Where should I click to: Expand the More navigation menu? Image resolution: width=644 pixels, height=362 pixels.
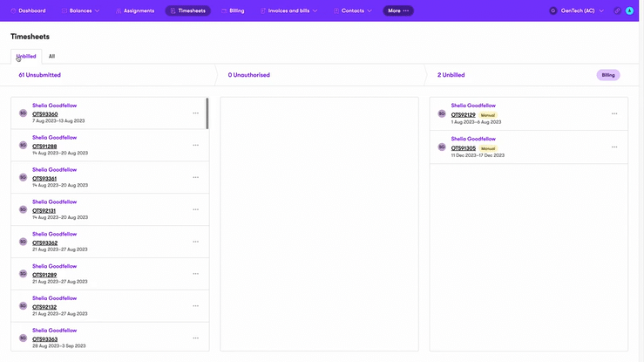398,10
